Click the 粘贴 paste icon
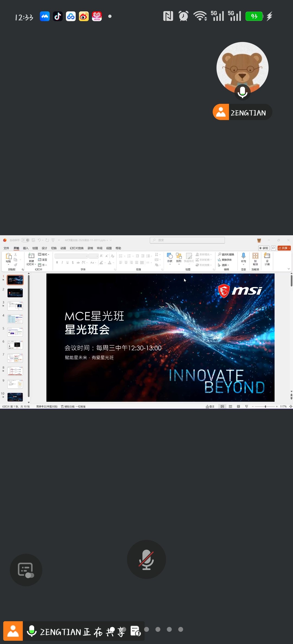Image resolution: width=293 pixels, height=644 pixels. (8, 256)
